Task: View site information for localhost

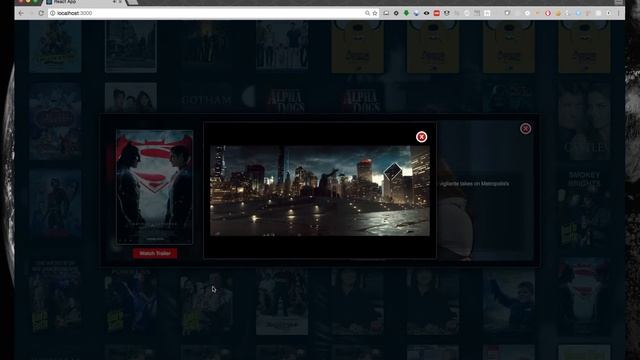Action: coord(52,13)
